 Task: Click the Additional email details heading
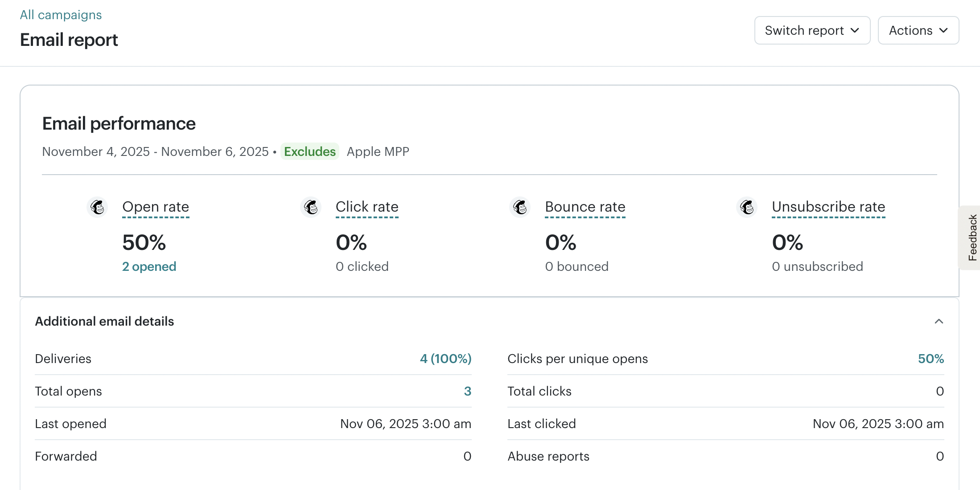click(104, 321)
